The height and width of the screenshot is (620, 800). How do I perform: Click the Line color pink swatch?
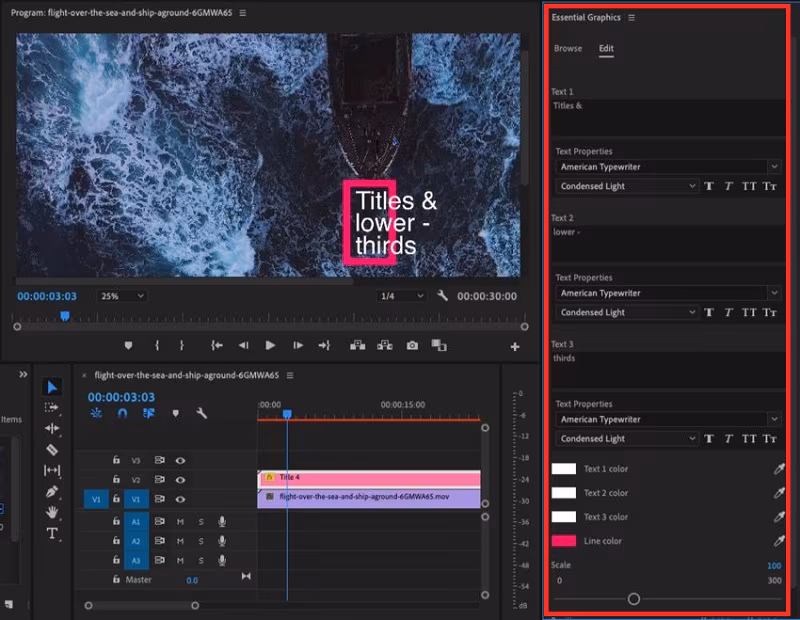(564, 541)
